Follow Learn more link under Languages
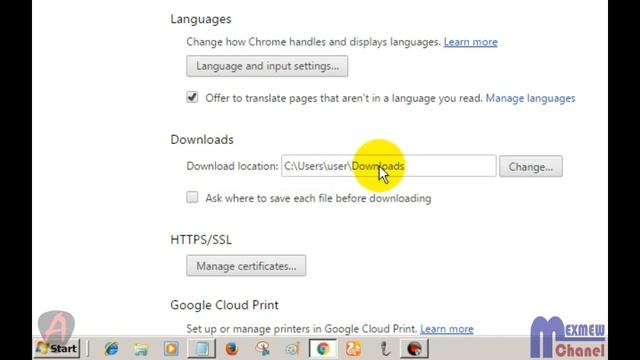 pos(470,42)
